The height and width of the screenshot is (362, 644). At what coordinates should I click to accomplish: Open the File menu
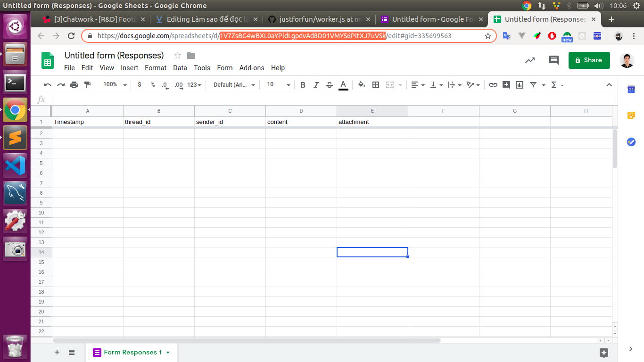coord(69,68)
